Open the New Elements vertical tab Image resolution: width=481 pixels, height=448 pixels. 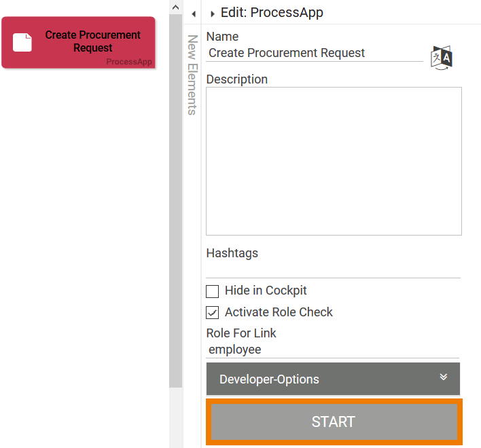[192, 75]
